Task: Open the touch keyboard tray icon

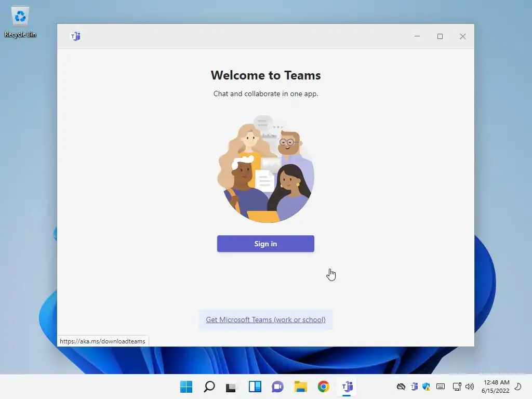Action: (441, 387)
